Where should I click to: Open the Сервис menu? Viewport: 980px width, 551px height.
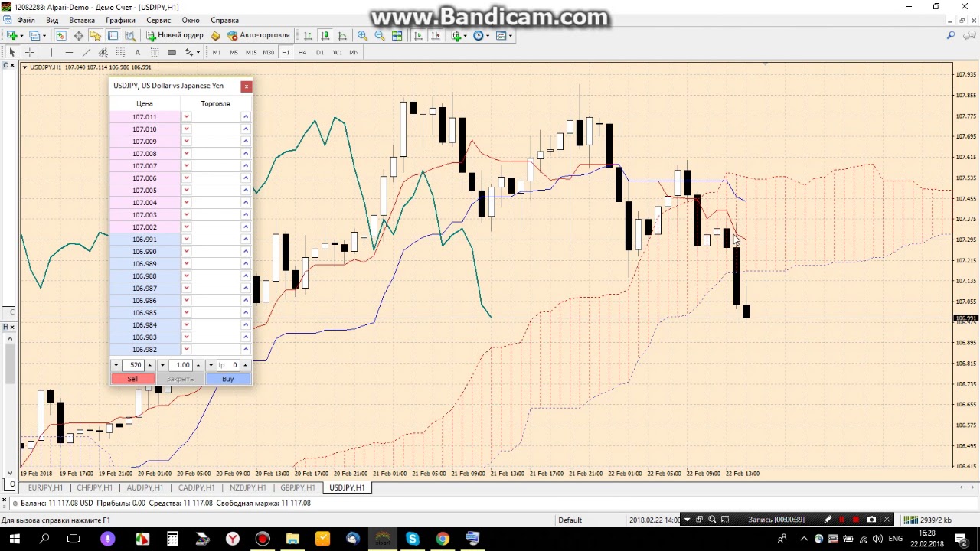click(x=158, y=20)
